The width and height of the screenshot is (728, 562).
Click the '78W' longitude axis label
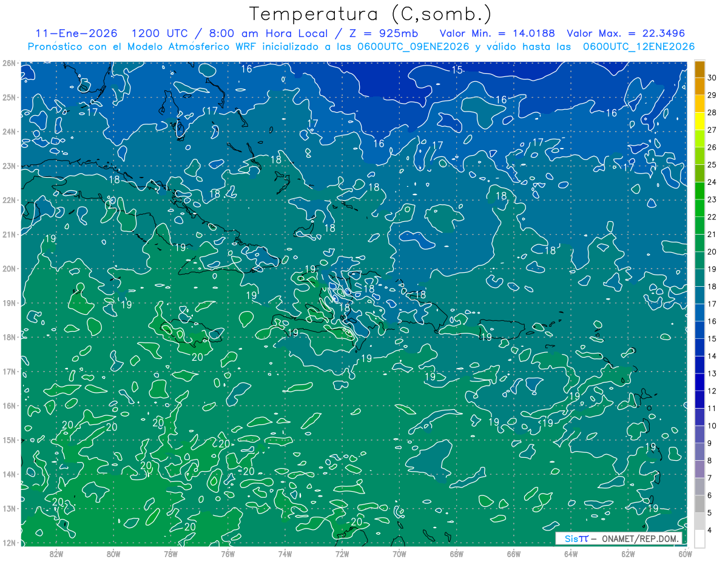click(170, 554)
